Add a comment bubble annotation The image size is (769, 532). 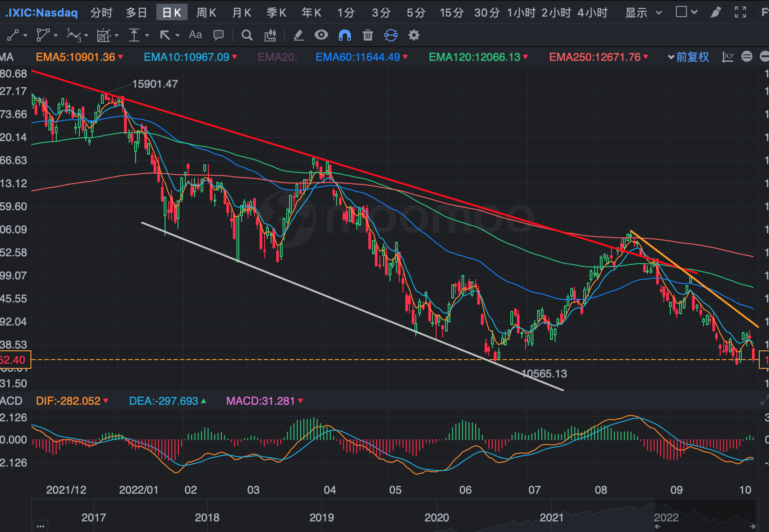coord(219,35)
